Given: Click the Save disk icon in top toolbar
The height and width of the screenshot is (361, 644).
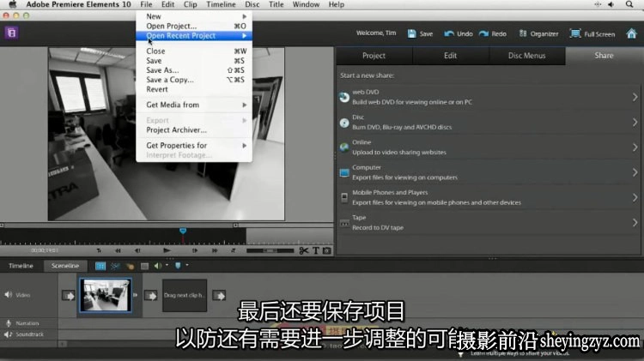Looking at the screenshot, I should pos(411,33).
